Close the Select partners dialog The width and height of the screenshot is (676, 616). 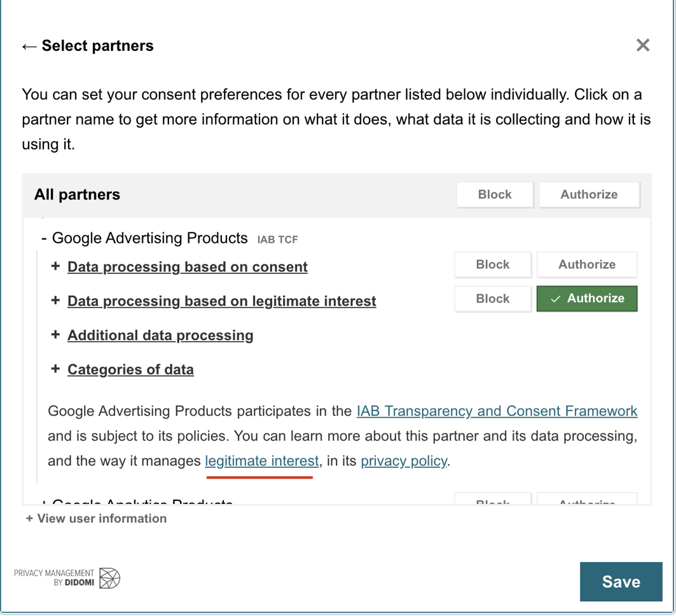point(642,44)
